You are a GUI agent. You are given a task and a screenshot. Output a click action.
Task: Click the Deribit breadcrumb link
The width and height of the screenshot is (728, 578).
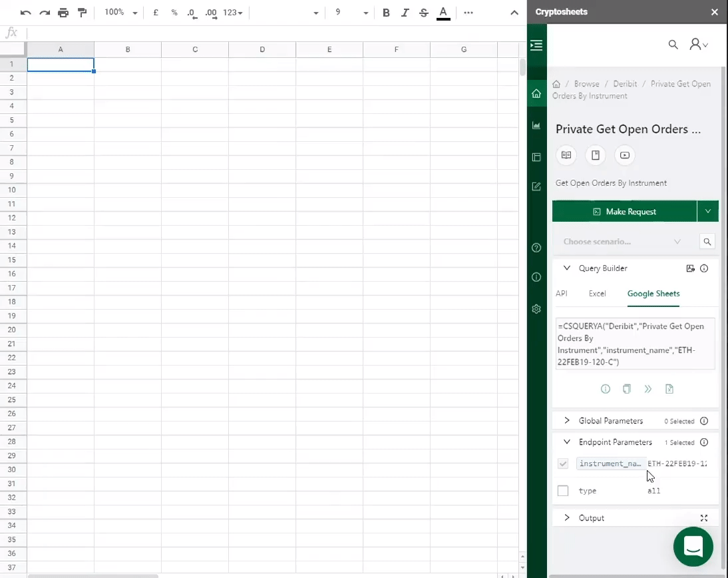tap(625, 84)
